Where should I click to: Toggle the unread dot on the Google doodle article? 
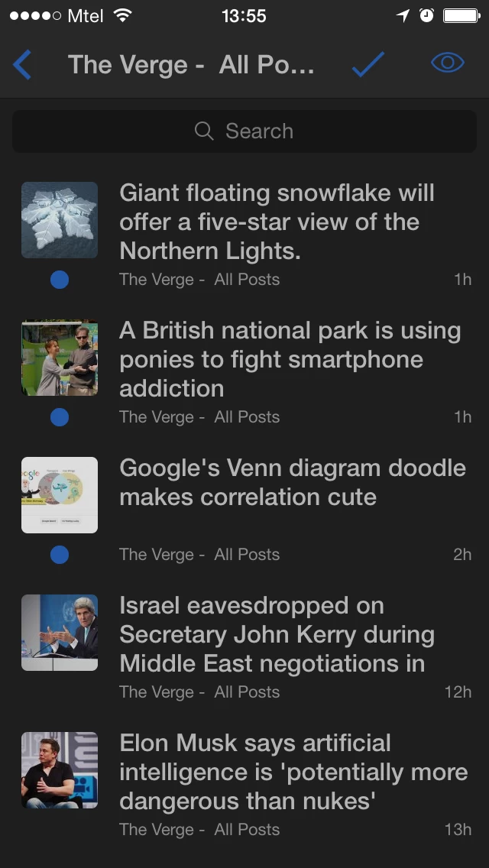click(59, 554)
